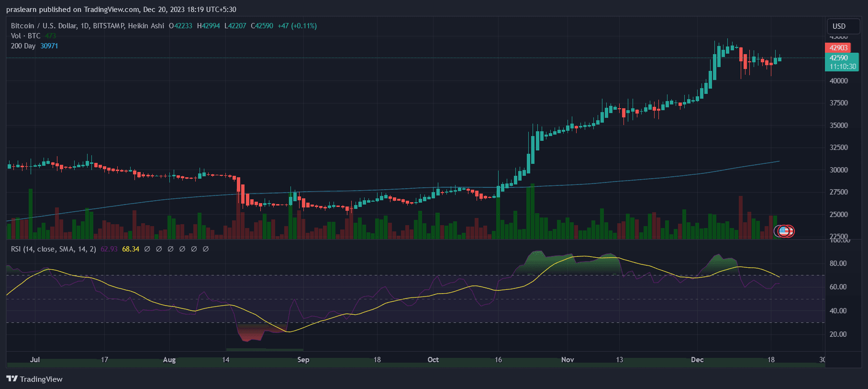
Task: Click the red 42903 price label
Action: tap(838, 48)
